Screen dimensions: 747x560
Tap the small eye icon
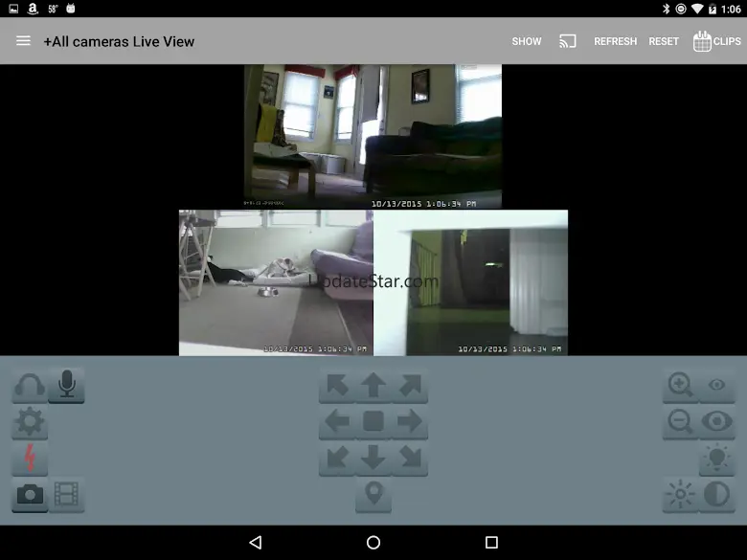pyautogui.click(x=717, y=386)
